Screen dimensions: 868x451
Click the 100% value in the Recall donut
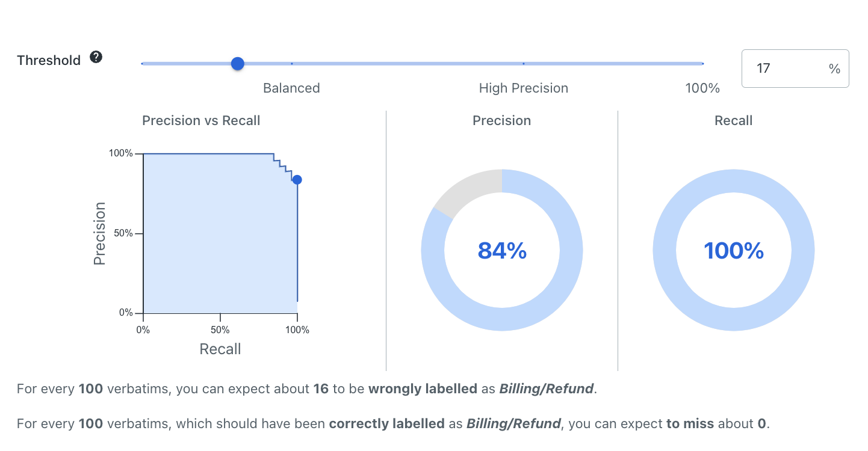[x=733, y=251]
